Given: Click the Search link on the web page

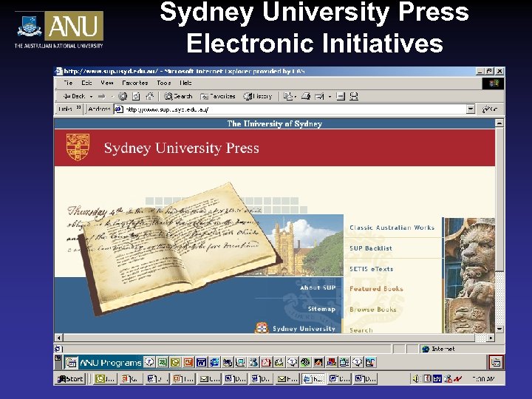Looking at the screenshot, I should tap(361, 330).
